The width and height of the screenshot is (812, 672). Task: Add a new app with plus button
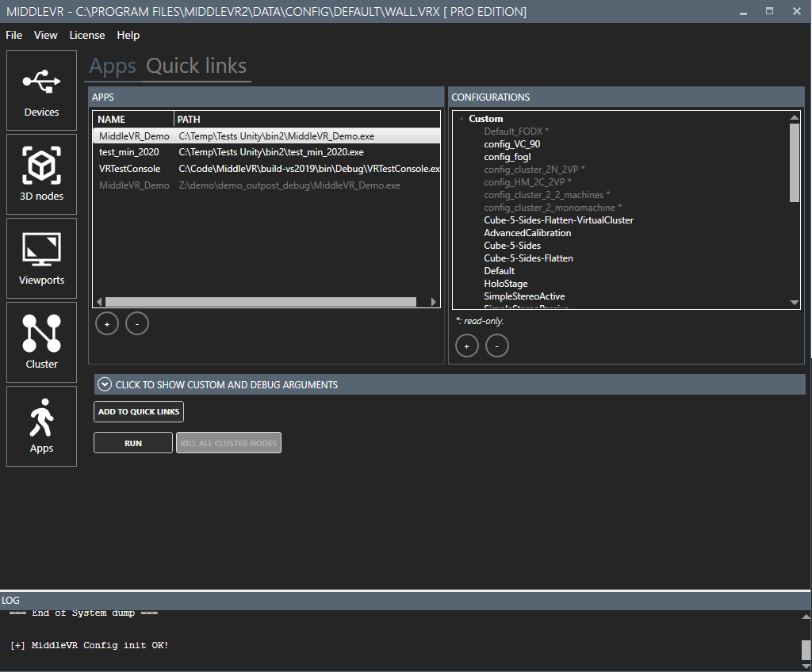click(107, 324)
